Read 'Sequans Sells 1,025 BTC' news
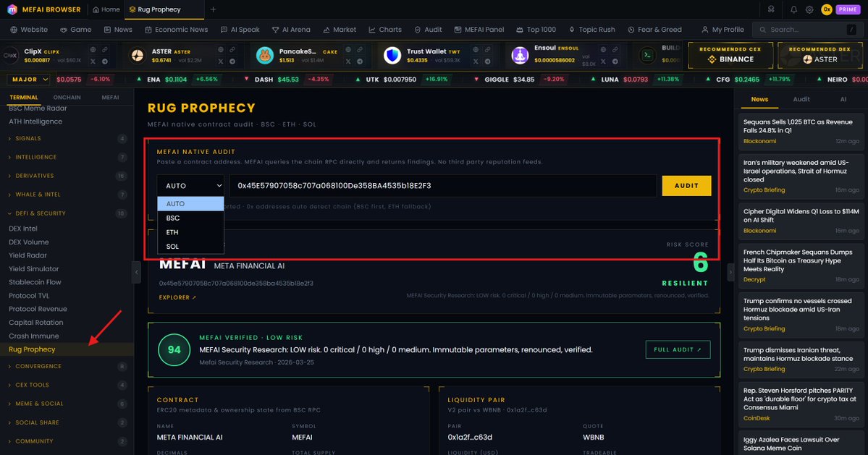Screen dimensions: 868x455 [x=801, y=132]
